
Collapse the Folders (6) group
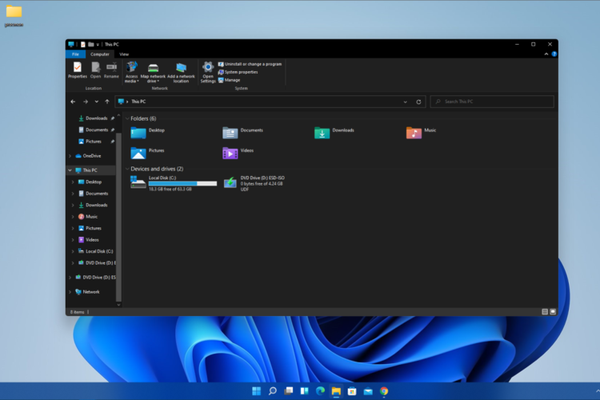tap(127, 118)
